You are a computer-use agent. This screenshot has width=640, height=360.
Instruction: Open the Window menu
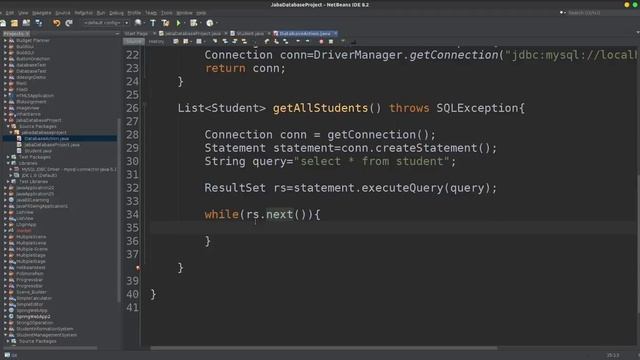coord(184,13)
